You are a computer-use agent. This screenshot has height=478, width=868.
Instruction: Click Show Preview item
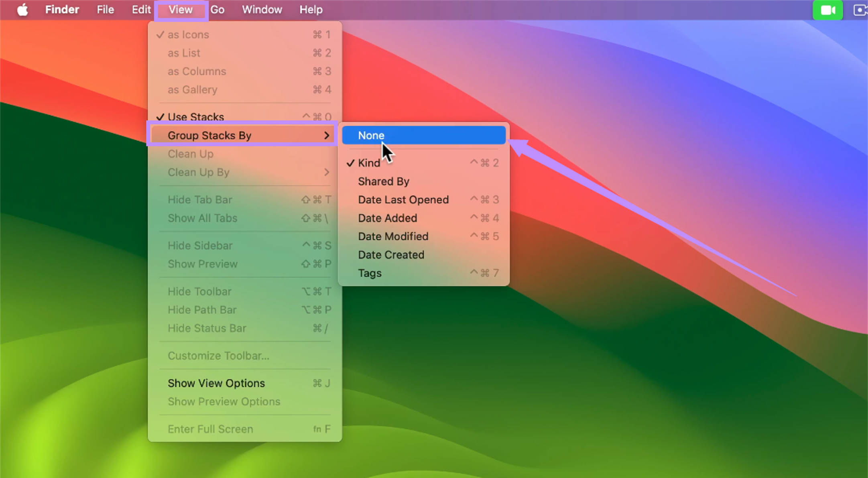245,264
